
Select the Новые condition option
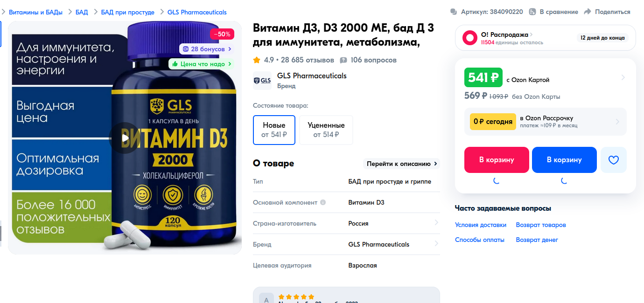[x=274, y=130]
